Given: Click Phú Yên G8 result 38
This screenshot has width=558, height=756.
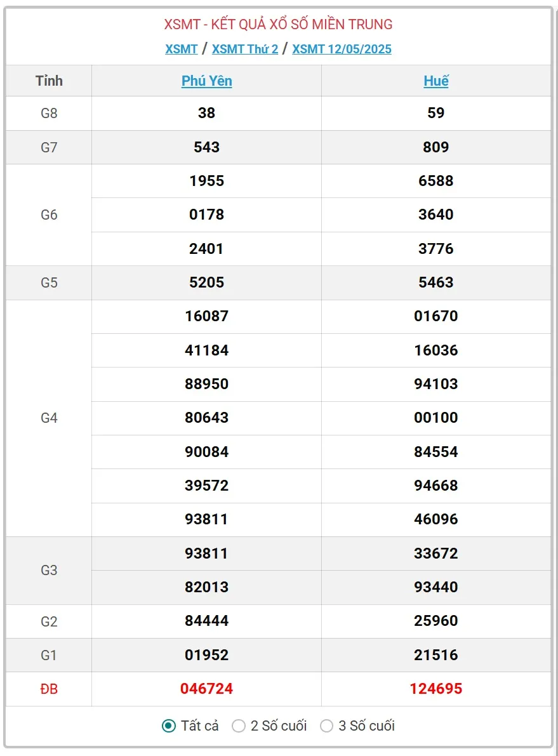Looking at the screenshot, I should (x=207, y=113).
